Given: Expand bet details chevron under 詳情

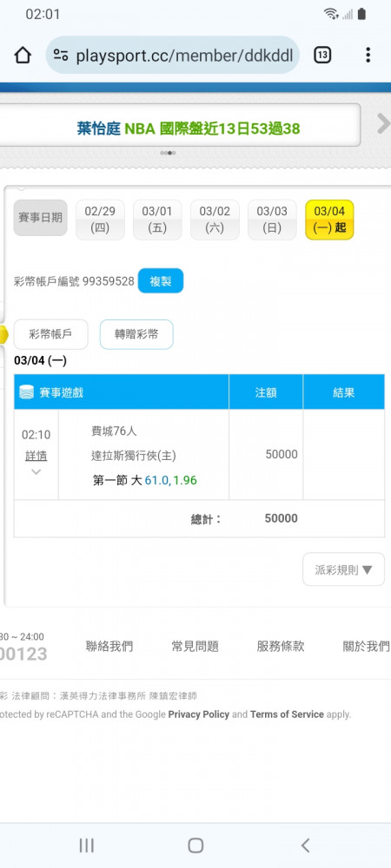Looking at the screenshot, I should pos(36,471).
